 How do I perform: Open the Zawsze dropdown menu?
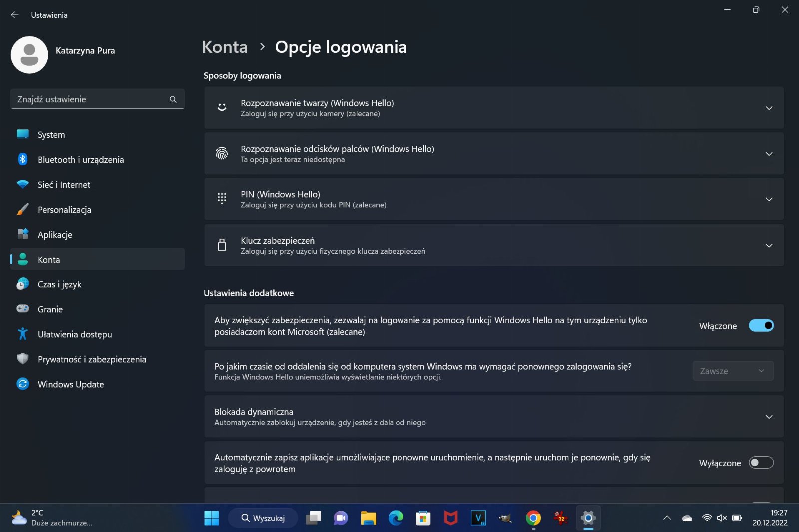(732, 371)
